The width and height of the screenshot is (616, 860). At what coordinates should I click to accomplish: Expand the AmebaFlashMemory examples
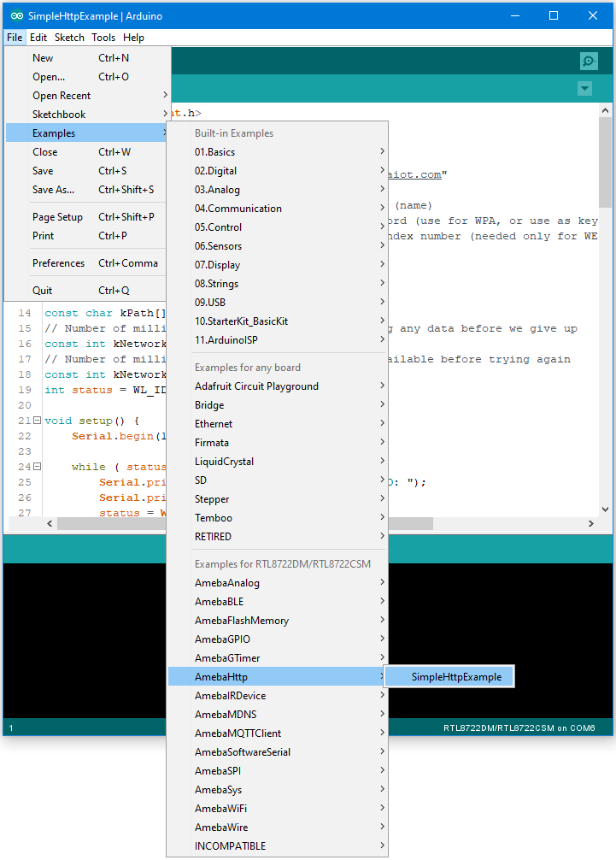click(x=278, y=621)
